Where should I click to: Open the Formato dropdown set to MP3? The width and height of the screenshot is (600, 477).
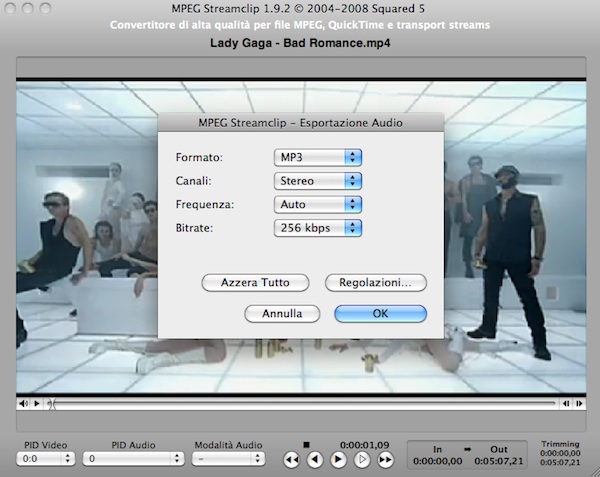click(x=318, y=157)
